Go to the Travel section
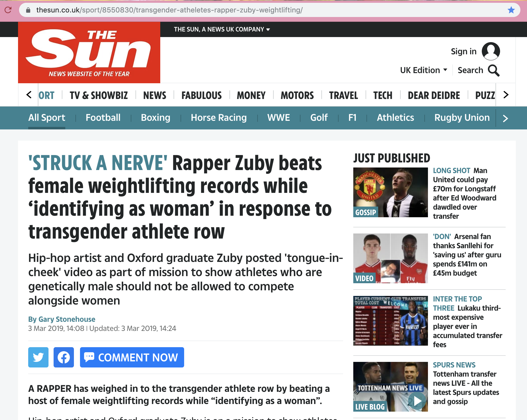 click(x=344, y=95)
